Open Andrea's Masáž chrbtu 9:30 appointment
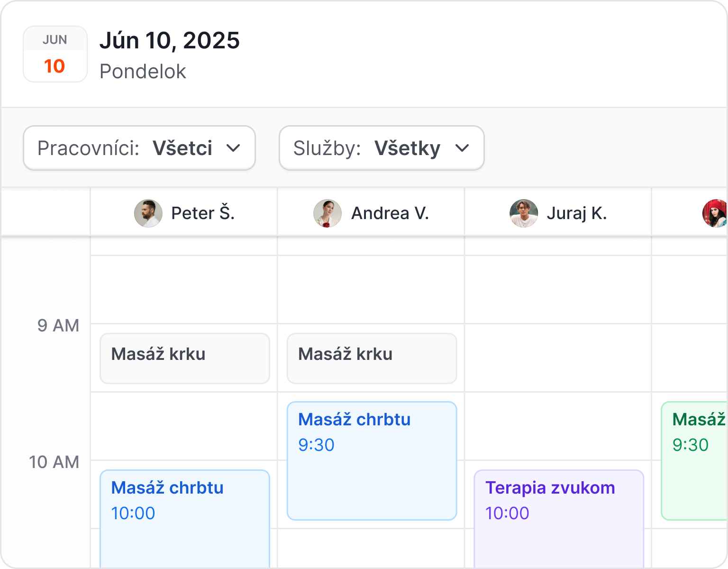The height and width of the screenshot is (569, 728). tap(372, 461)
